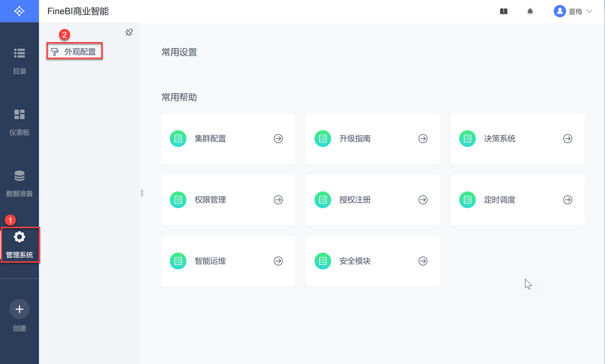Open the notifications bell
The width and height of the screenshot is (605, 364).
[530, 11]
